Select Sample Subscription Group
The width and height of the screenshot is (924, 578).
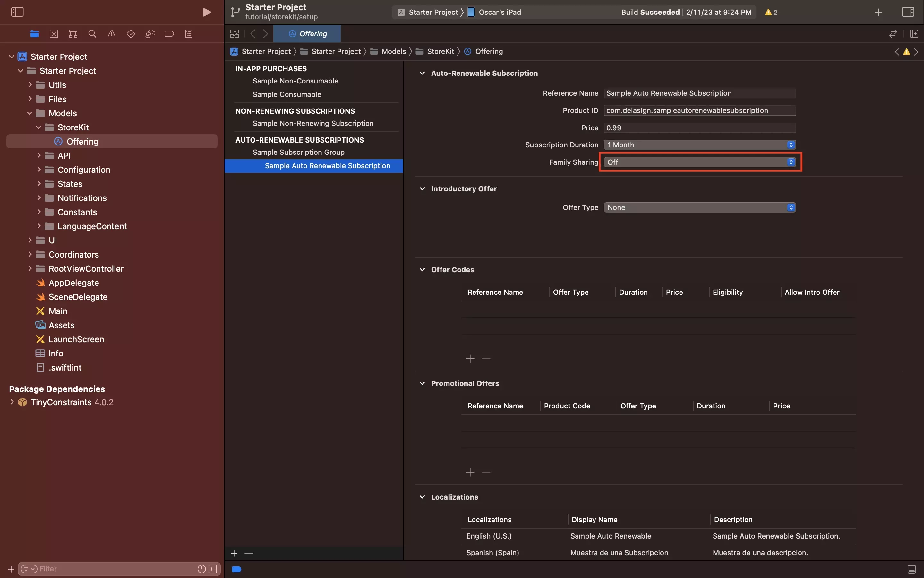[x=299, y=152]
